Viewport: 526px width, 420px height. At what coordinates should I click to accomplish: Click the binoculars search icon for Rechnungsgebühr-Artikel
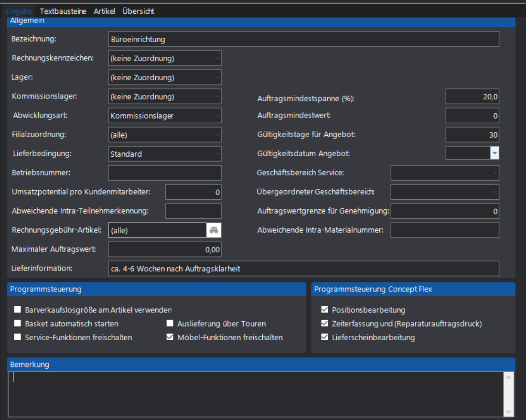(x=214, y=230)
